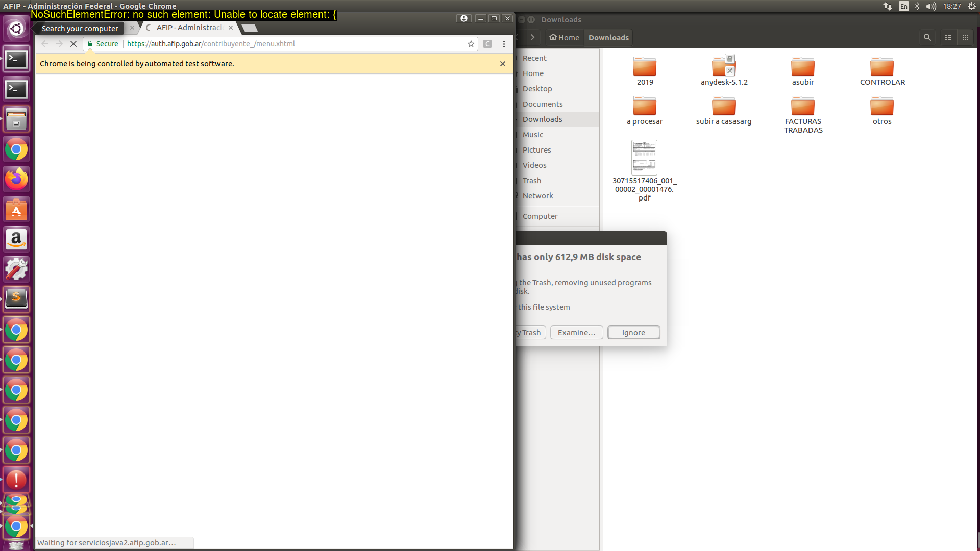Click Ignore in disk space dialog
This screenshot has height=551, width=980.
pyautogui.click(x=633, y=333)
